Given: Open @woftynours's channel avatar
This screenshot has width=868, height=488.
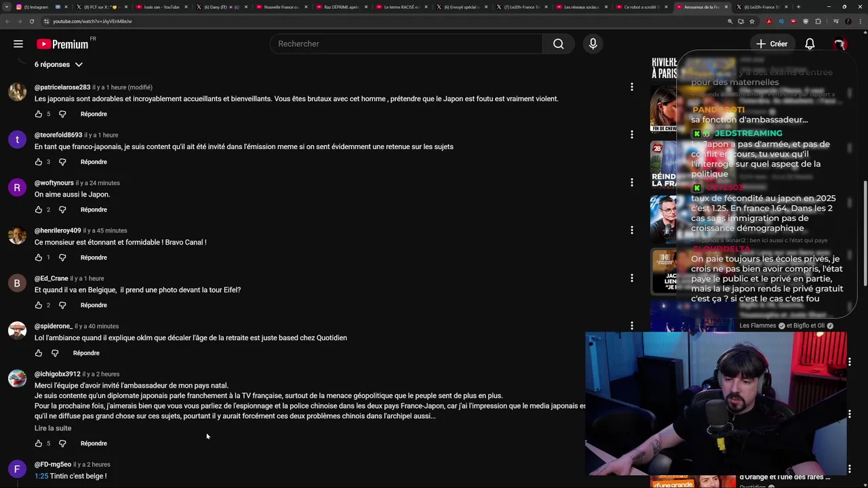Looking at the screenshot, I should [17, 187].
